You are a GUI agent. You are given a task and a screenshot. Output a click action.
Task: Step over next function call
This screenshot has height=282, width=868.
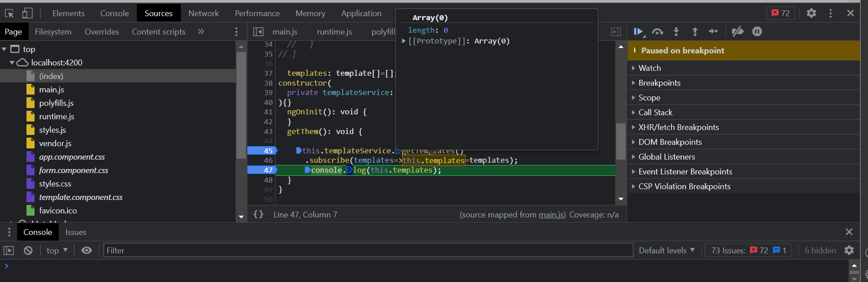[658, 31]
